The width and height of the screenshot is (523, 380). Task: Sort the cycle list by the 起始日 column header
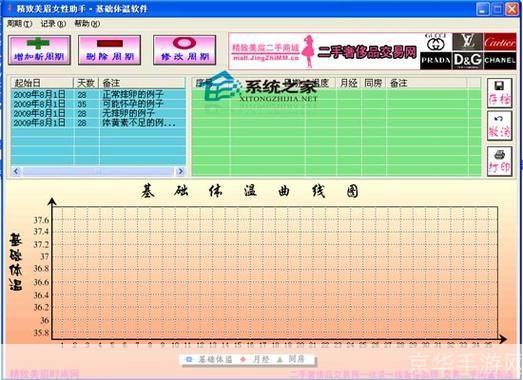(x=42, y=83)
